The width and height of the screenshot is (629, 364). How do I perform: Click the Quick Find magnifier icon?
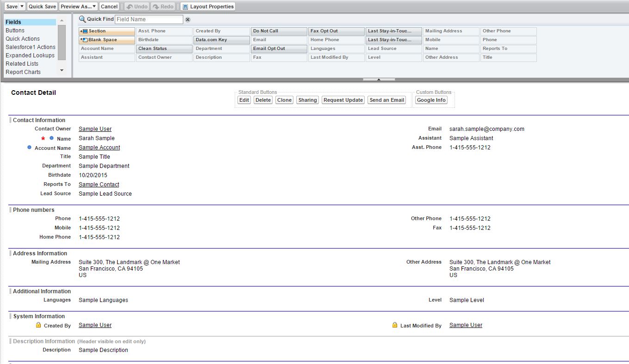[x=82, y=19]
